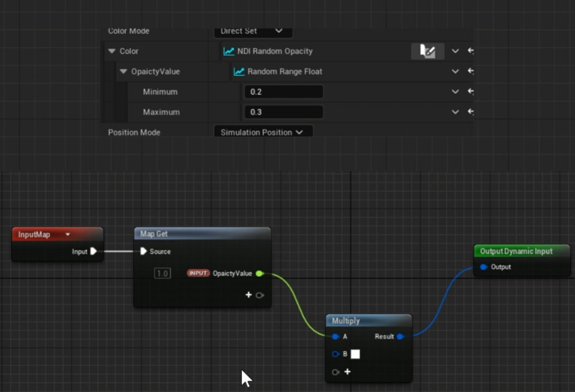575x392 pixels.
Task: Add a new pin on Map Get node
Action: [x=248, y=295]
